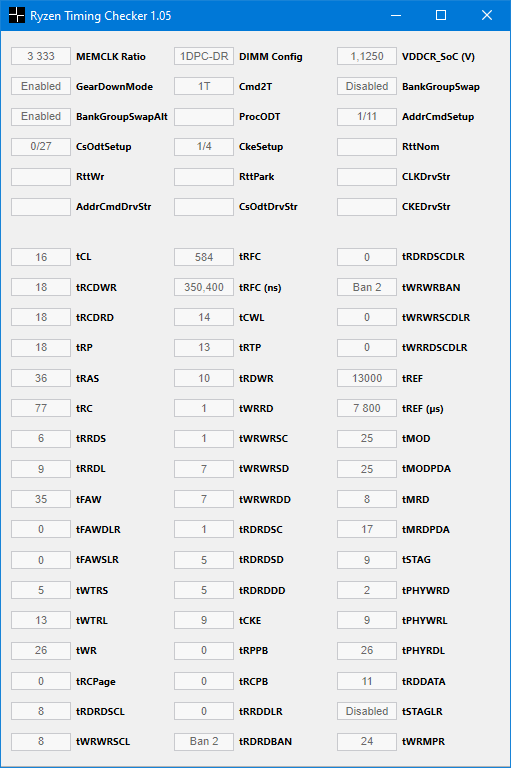Image resolution: width=511 pixels, height=768 pixels.
Task: Click the tFAW value field
Action: pos(41,499)
